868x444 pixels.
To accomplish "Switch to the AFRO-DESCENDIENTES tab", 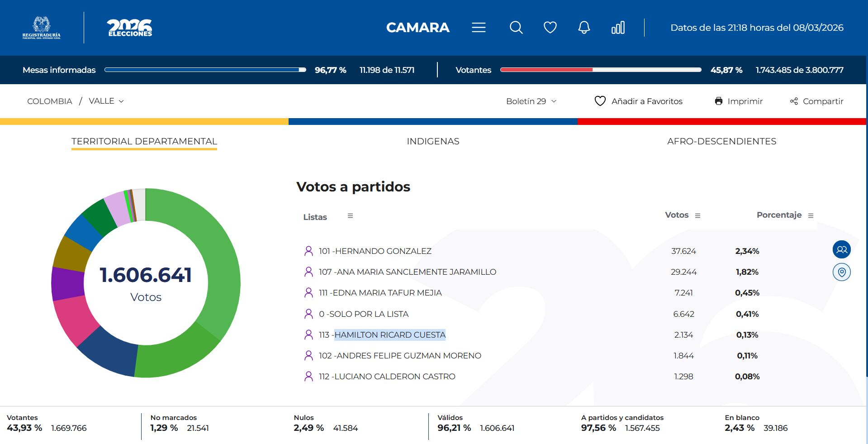I will coord(721,141).
